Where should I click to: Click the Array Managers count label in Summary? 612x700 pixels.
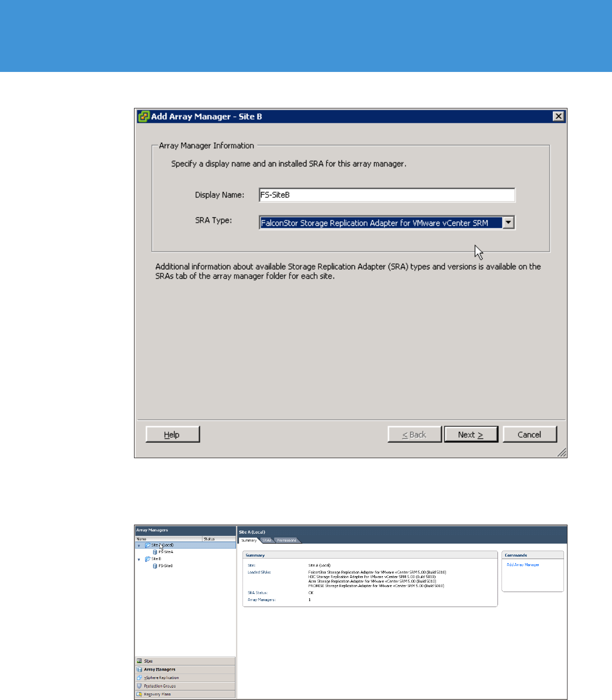[x=261, y=600]
